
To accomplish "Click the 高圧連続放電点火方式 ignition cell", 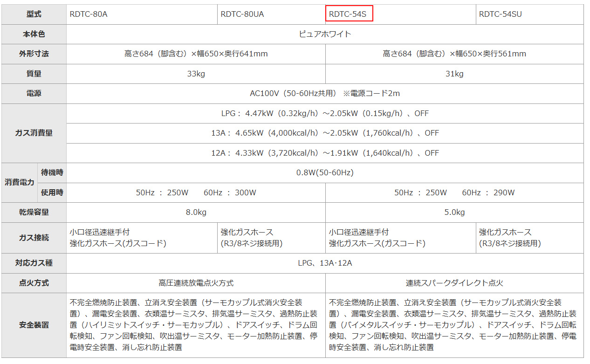I will click(196, 283).
